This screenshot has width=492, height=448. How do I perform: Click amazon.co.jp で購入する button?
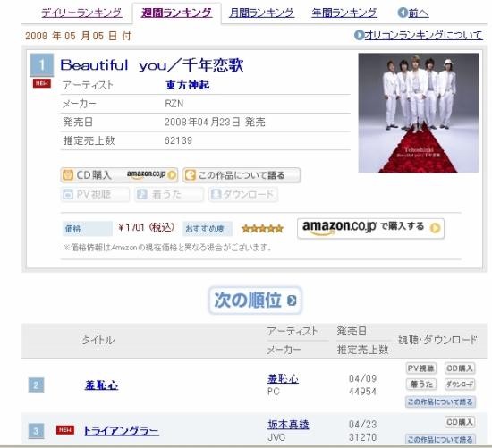coord(370,228)
